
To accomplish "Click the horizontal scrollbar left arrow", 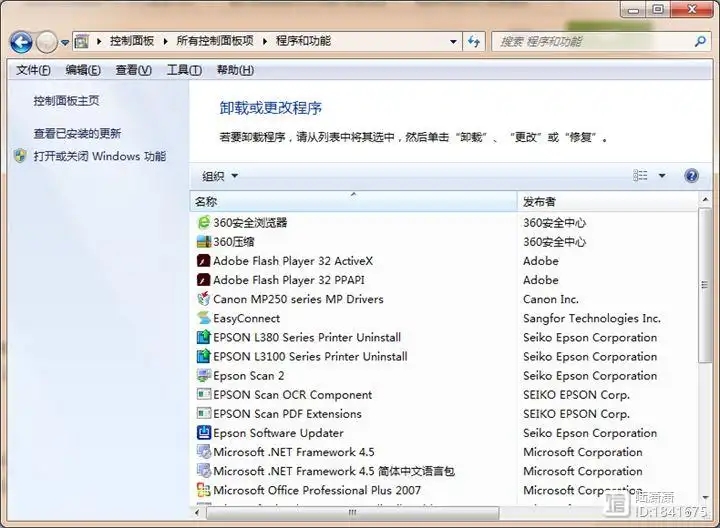I will (197, 512).
